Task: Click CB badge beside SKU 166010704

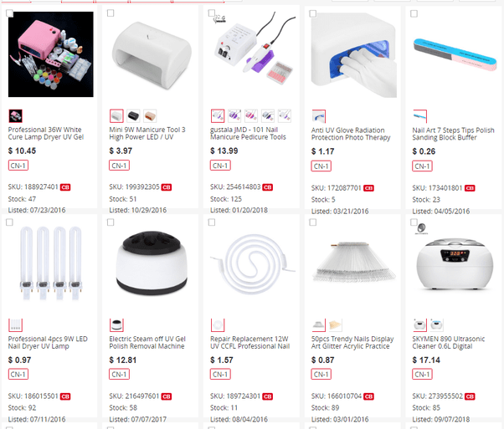Action: pyautogui.click(x=368, y=396)
